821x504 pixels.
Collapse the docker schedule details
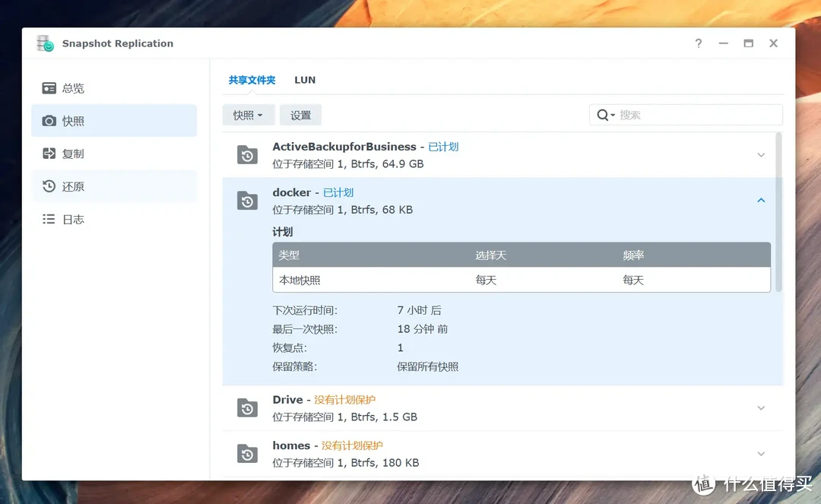point(761,200)
